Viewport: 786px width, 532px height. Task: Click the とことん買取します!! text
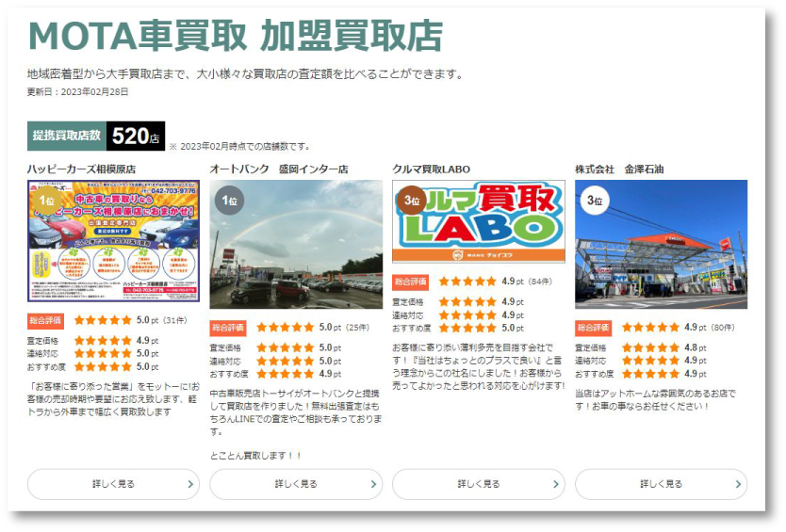255,456
